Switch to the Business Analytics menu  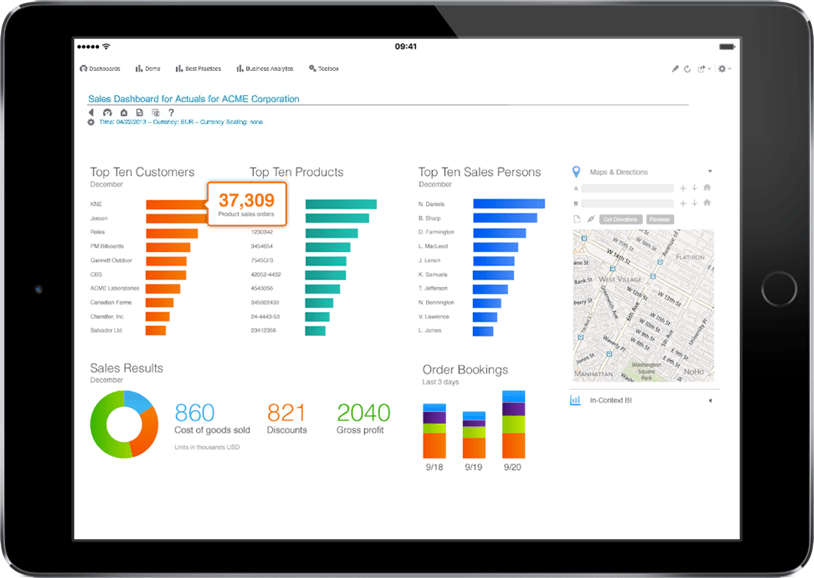click(264, 69)
